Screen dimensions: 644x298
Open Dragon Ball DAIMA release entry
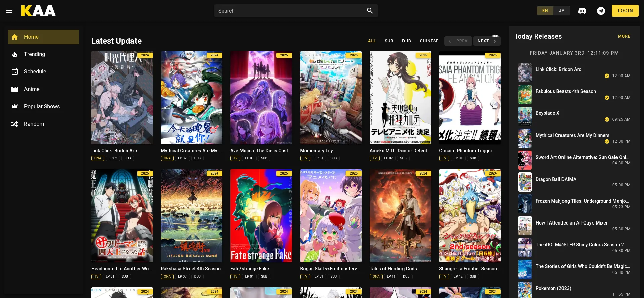click(x=574, y=182)
